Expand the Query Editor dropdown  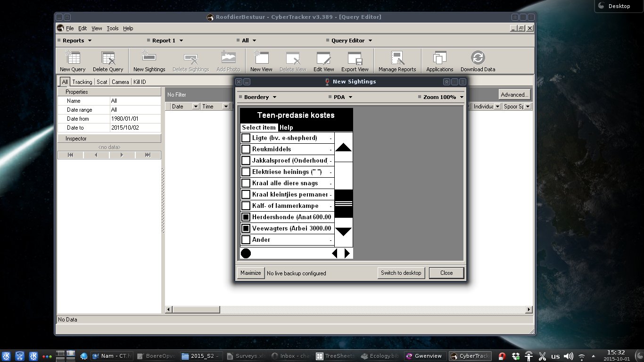tap(351, 41)
